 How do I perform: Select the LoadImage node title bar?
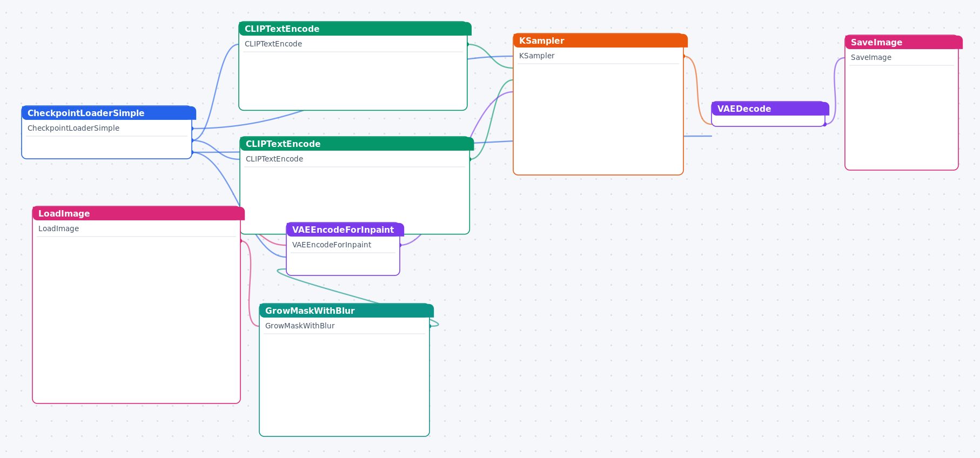[x=138, y=213]
